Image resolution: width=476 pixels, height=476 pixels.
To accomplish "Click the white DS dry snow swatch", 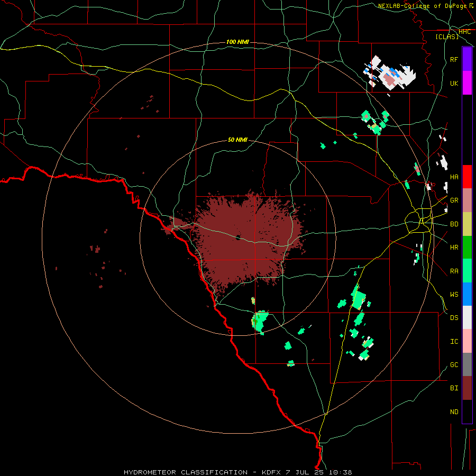I will point(467,317).
